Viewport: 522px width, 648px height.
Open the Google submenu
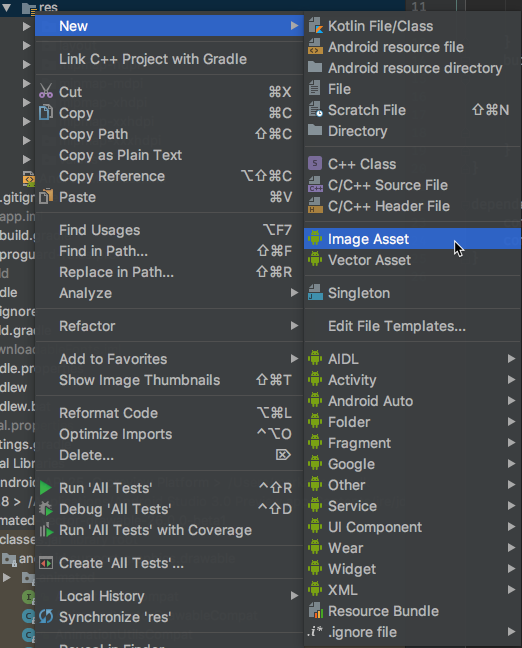tap(412, 464)
